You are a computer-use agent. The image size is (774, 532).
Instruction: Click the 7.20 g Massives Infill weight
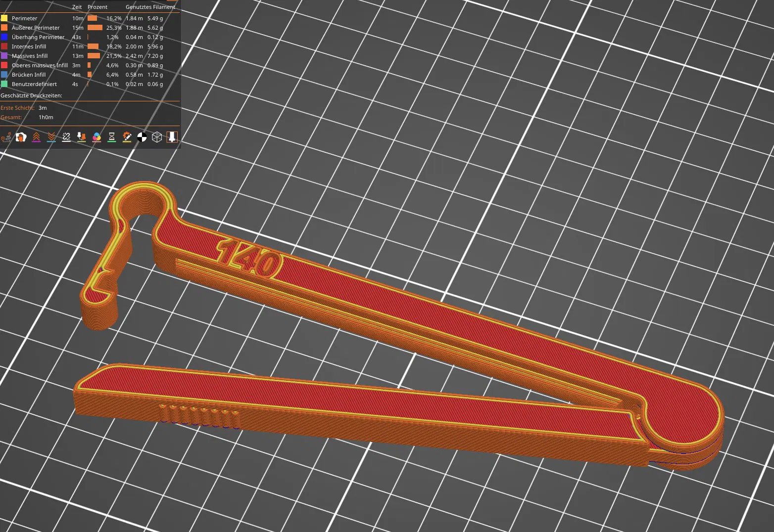pos(155,56)
